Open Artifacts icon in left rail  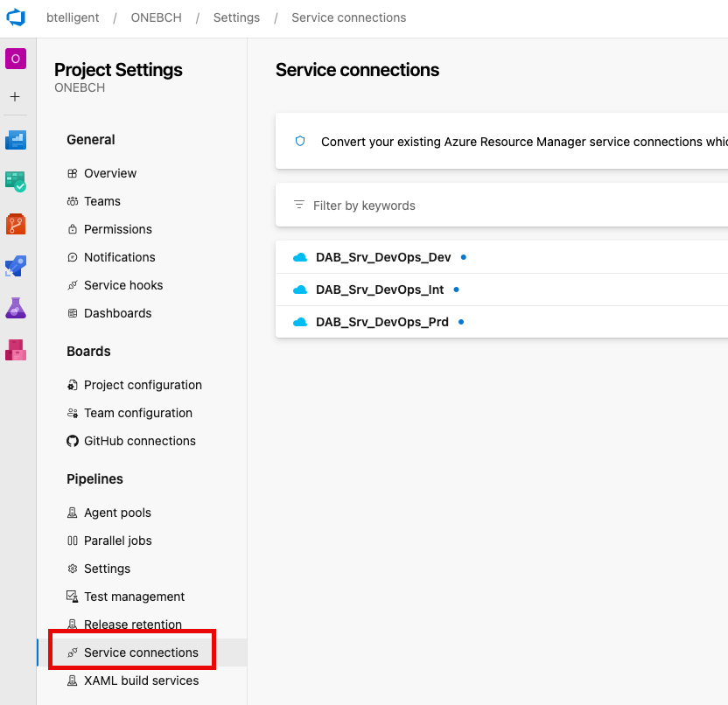(16, 350)
